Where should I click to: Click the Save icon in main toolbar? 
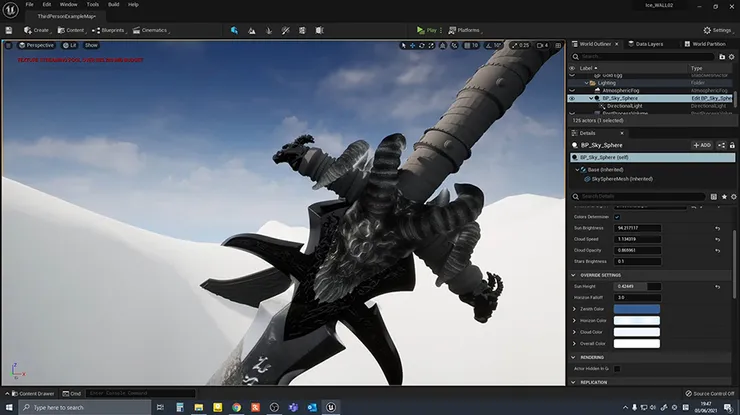point(9,30)
